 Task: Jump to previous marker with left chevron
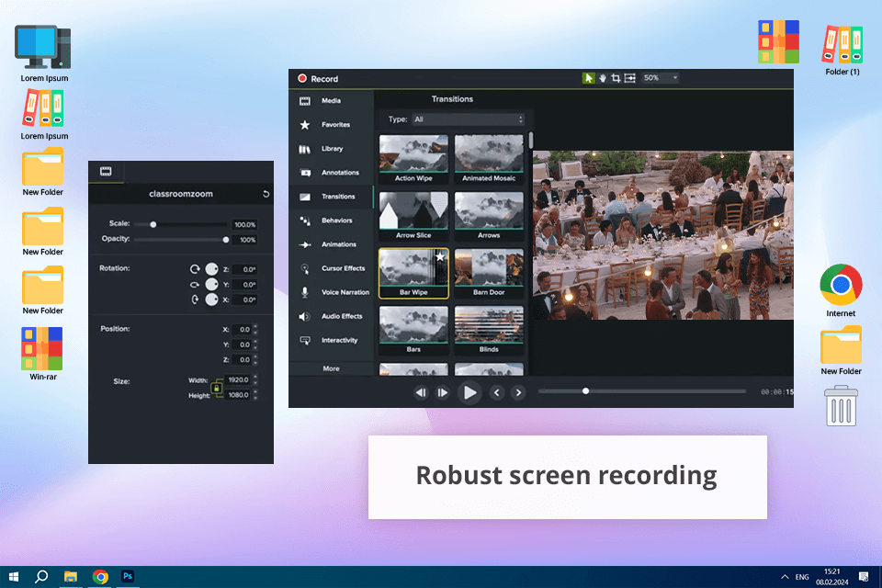pyautogui.click(x=496, y=392)
